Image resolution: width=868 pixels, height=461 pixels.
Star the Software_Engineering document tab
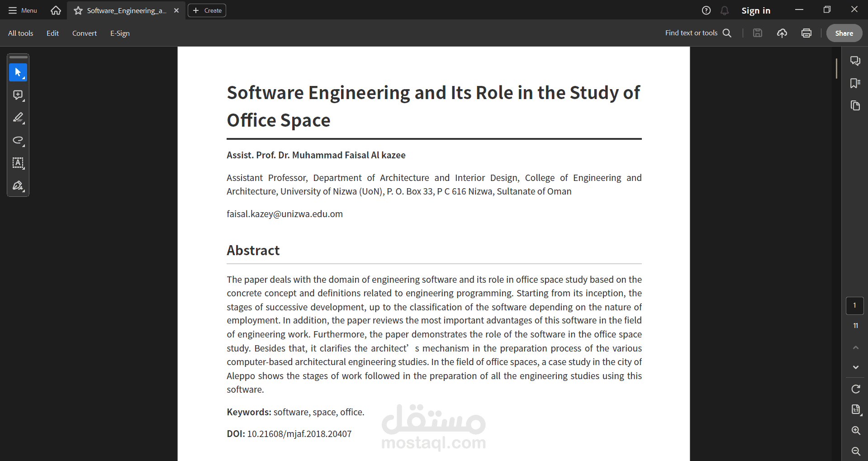[x=78, y=10]
